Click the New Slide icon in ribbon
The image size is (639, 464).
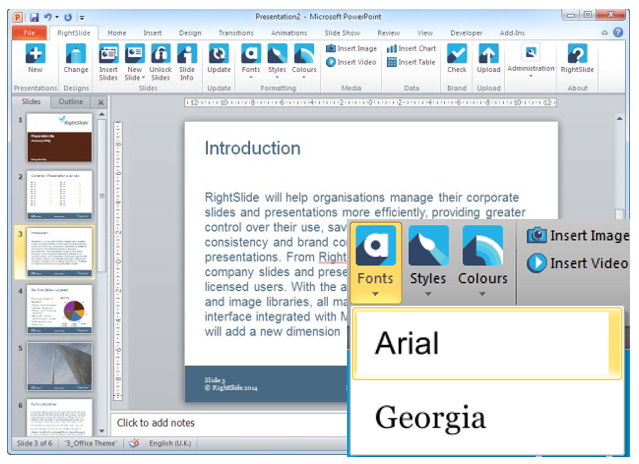click(134, 54)
